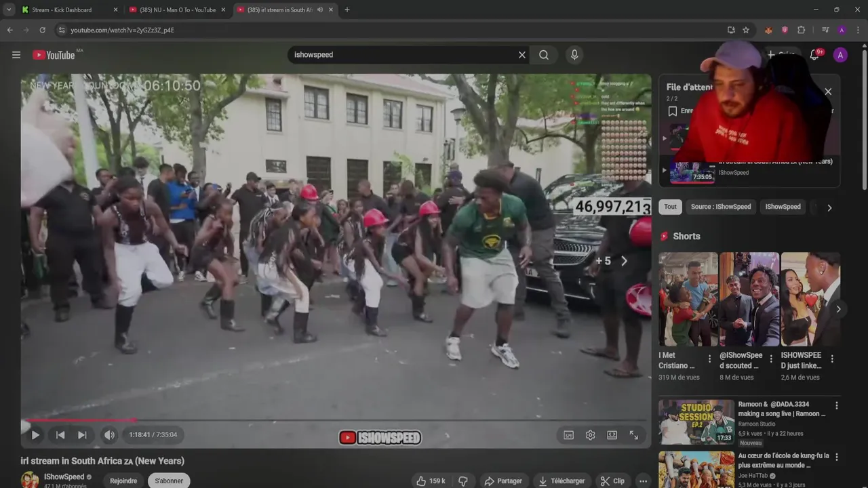Run search with magnifier button
This screenshot has height=488, width=868.
544,55
